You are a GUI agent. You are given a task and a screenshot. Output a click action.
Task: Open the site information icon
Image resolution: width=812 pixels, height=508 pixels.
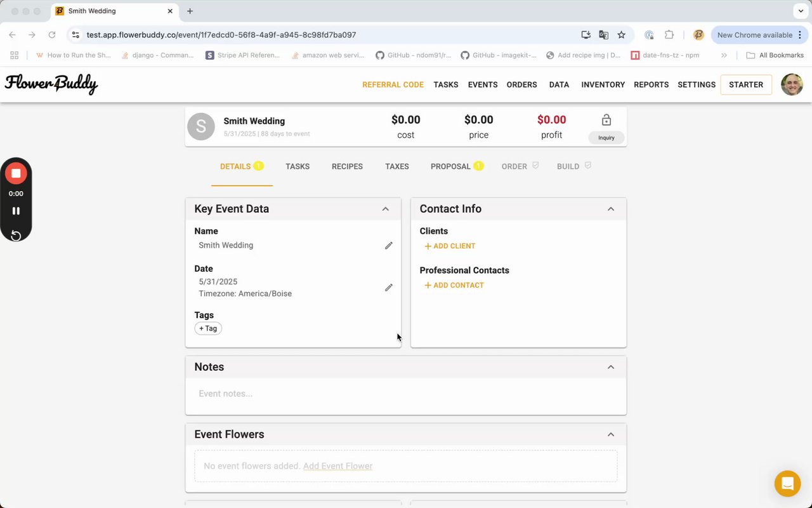[75, 35]
